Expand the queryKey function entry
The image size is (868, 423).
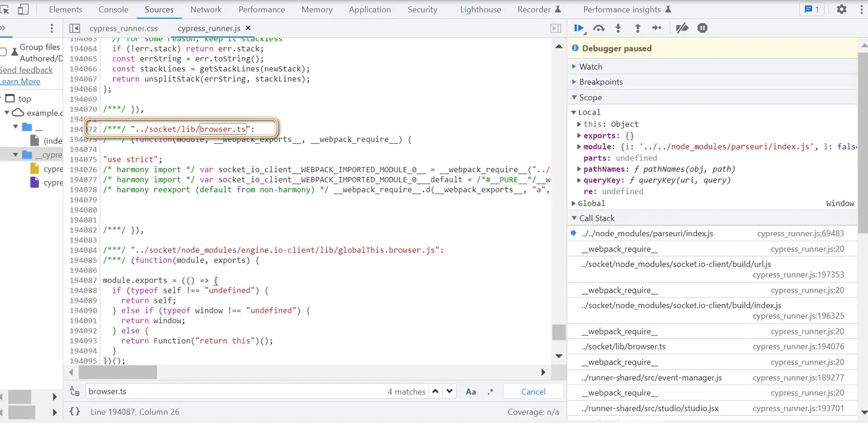pyautogui.click(x=580, y=180)
